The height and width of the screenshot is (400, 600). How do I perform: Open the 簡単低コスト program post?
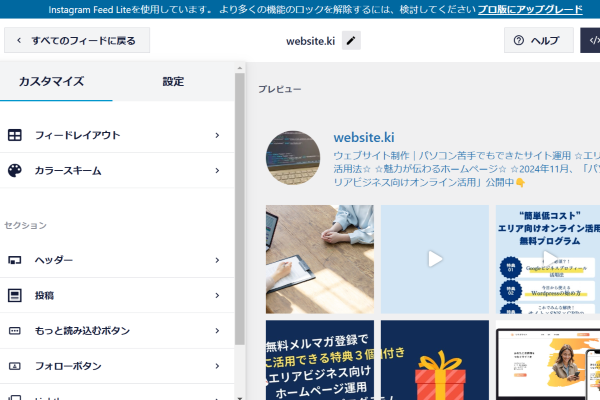point(548,259)
